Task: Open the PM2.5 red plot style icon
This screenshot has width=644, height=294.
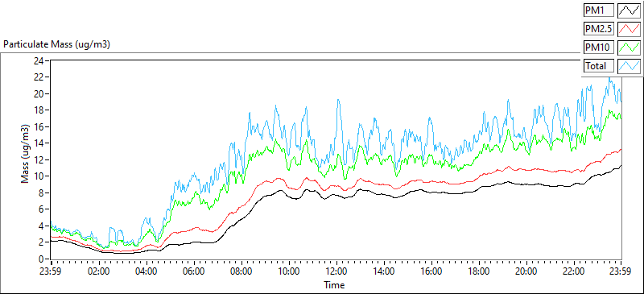Action: click(630, 29)
